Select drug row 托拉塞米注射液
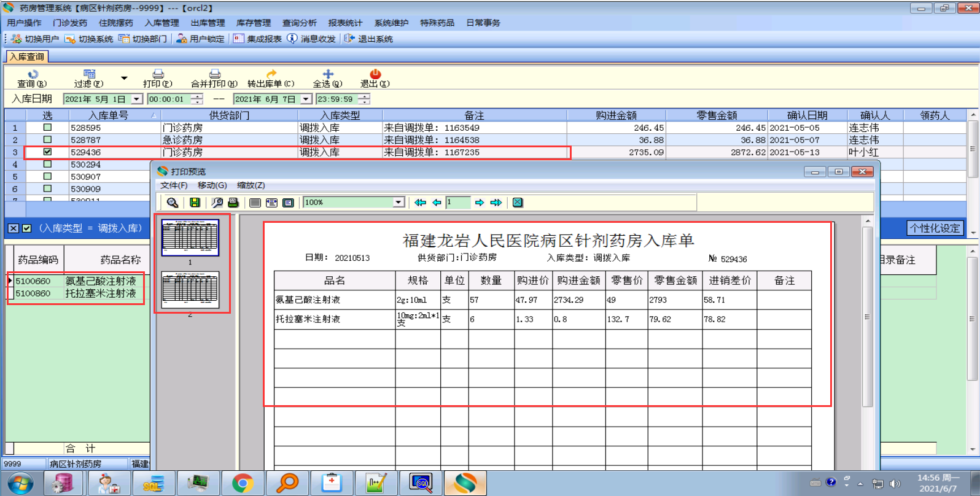This screenshot has height=496, width=980. tap(77, 293)
